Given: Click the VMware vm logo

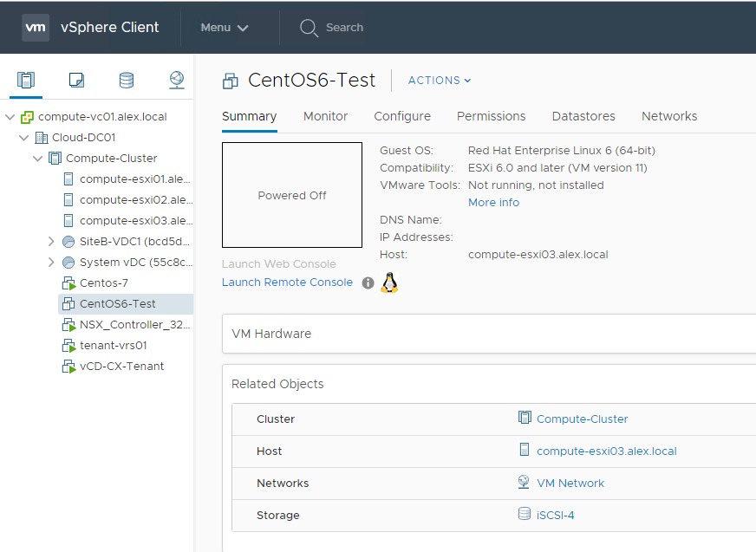Looking at the screenshot, I should pyautogui.click(x=36, y=27).
